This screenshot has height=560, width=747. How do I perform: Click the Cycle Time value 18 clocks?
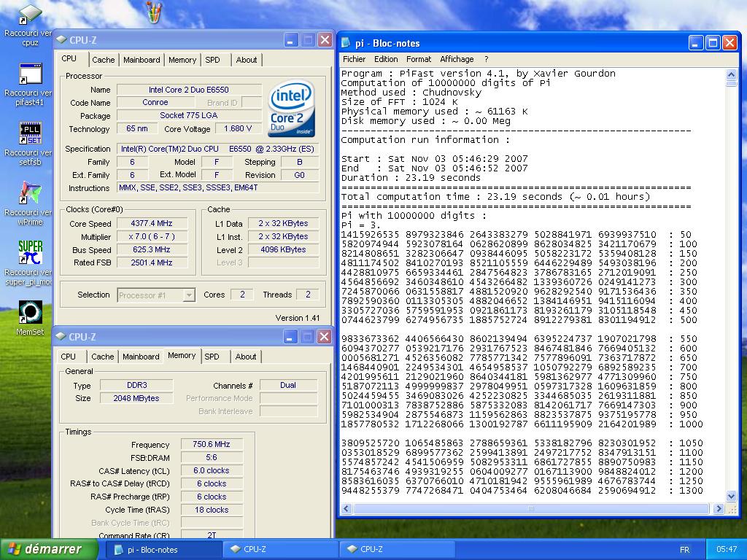[212, 510]
